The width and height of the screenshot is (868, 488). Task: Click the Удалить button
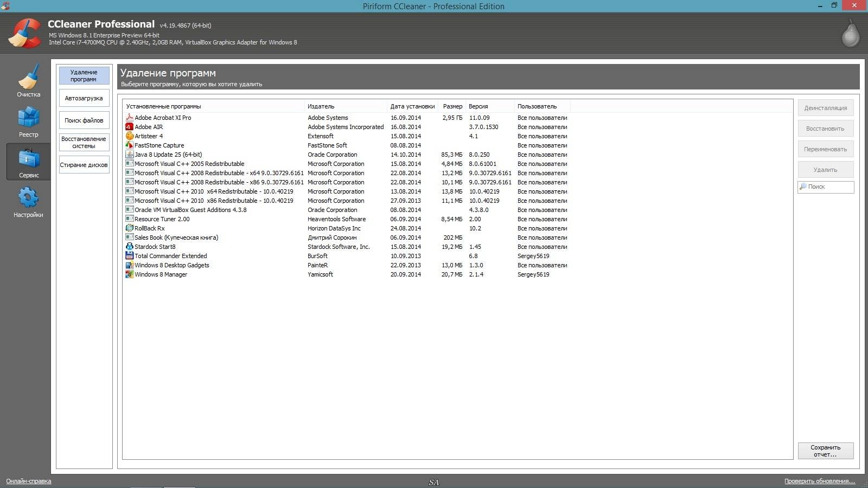click(x=826, y=170)
